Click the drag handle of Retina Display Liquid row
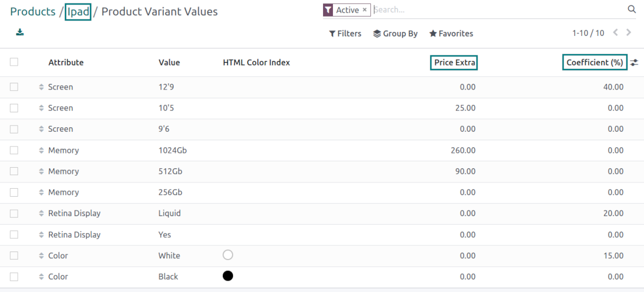Image resolution: width=644 pixels, height=292 pixels. (41, 213)
